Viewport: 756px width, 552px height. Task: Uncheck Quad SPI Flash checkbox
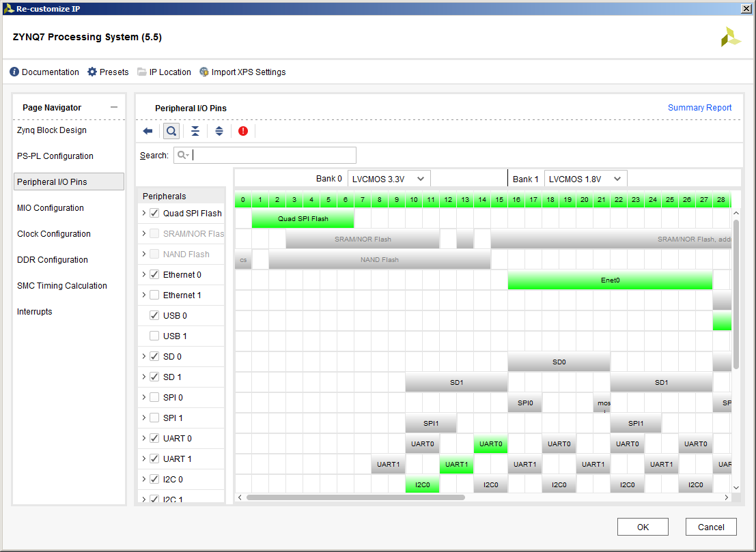(x=154, y=213)
